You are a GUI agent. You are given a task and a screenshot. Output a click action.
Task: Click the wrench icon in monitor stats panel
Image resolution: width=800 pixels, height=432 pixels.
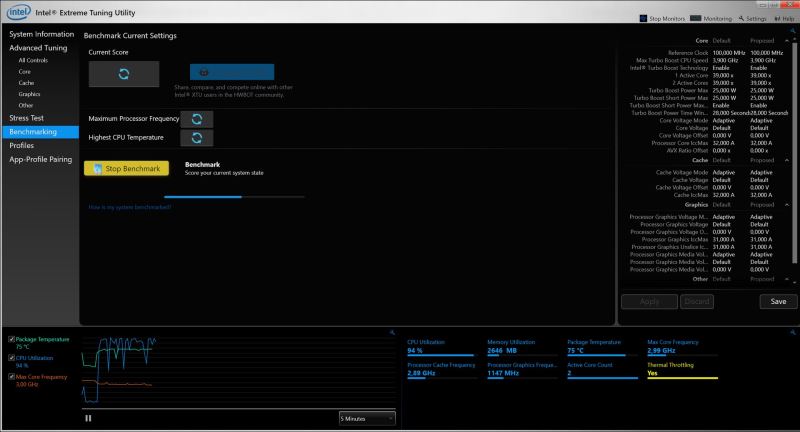(x=790, y=332)
